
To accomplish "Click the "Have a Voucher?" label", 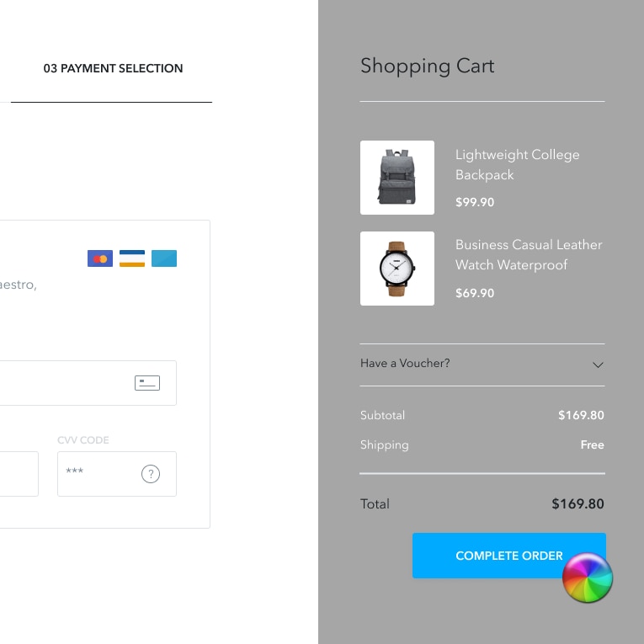I will click(x=405, y=364).
